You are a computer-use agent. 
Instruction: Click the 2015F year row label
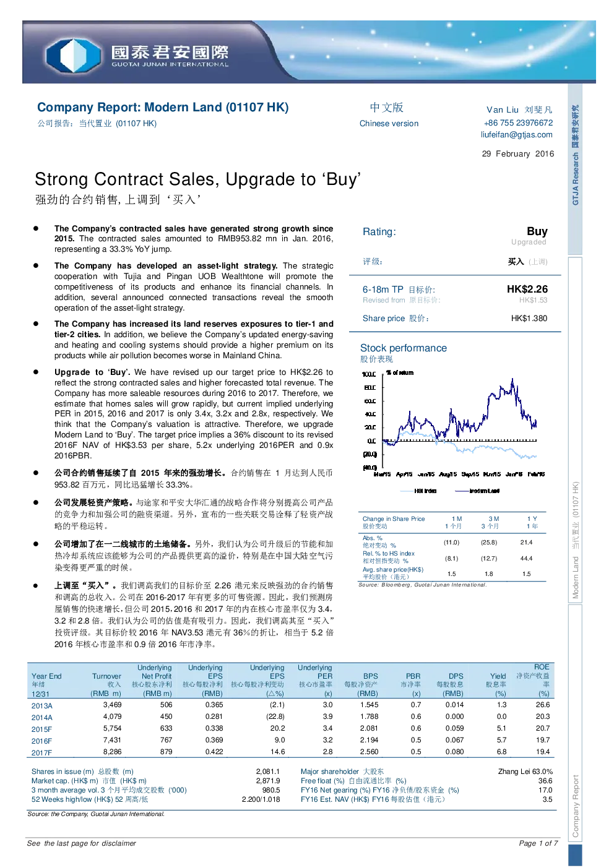click(42, 729)
